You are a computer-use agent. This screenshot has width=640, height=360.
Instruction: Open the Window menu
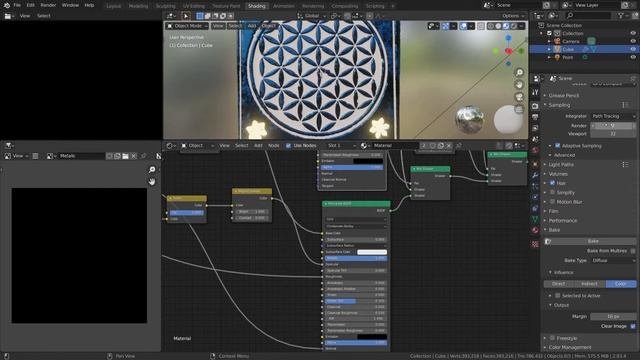[70, 5]
